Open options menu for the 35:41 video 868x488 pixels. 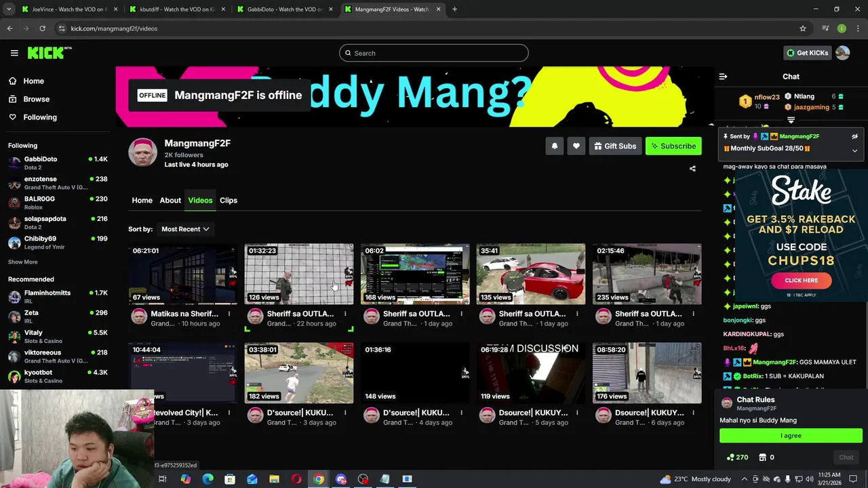point(577,314)
